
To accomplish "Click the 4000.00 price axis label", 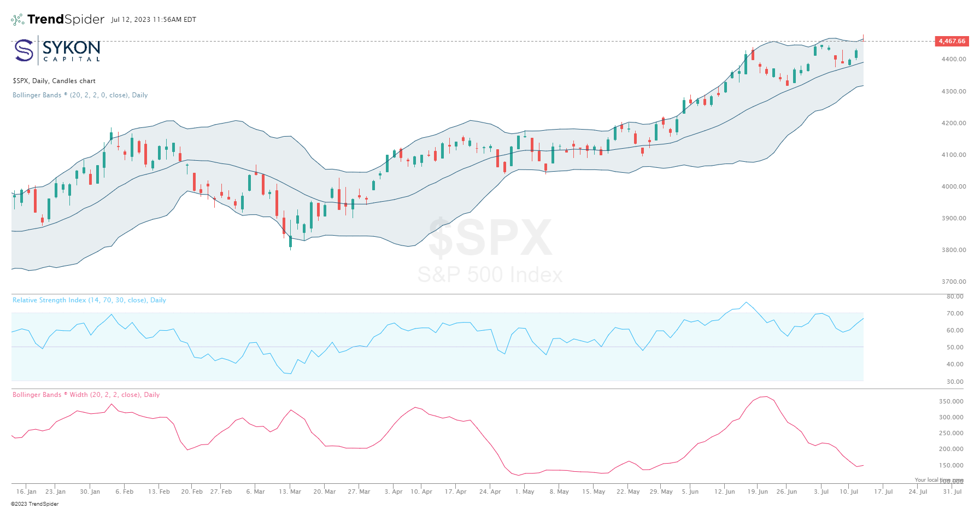I will tap(954, 186).
